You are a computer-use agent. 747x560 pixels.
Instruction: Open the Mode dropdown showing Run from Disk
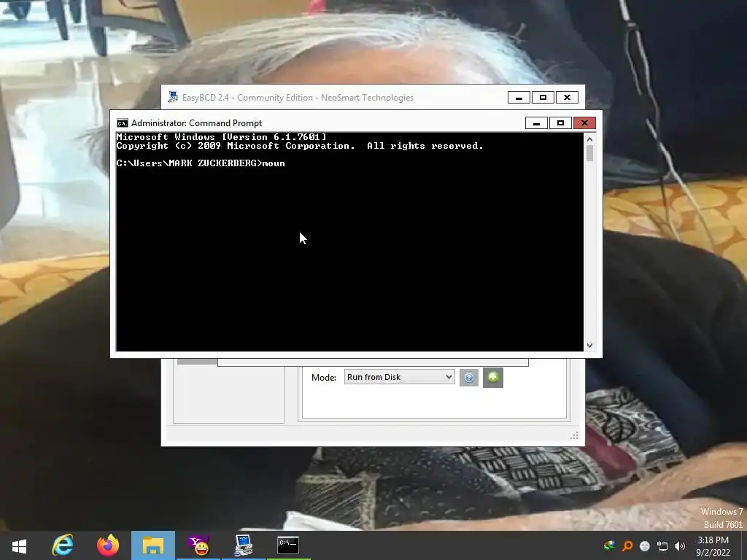click(x=399, y=377)
